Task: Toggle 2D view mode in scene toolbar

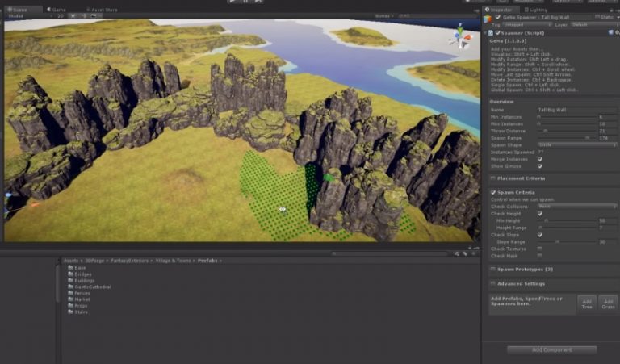Action: 61,16
